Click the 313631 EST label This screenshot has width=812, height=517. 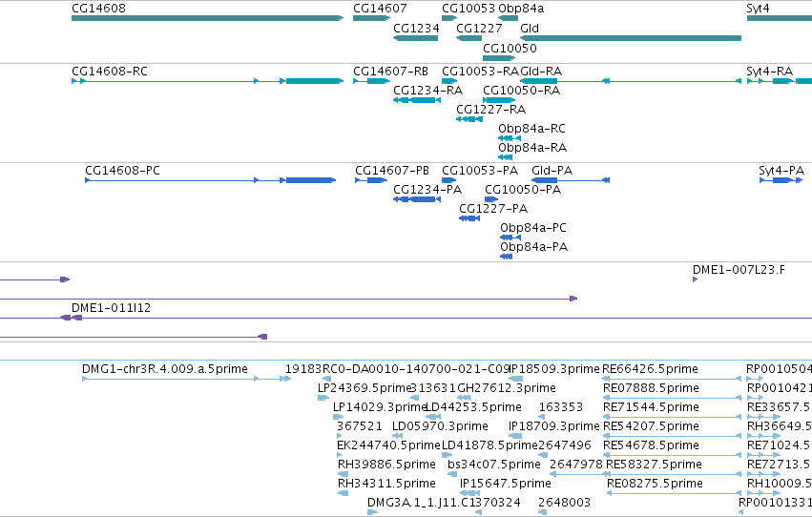(x=433, y=388)
